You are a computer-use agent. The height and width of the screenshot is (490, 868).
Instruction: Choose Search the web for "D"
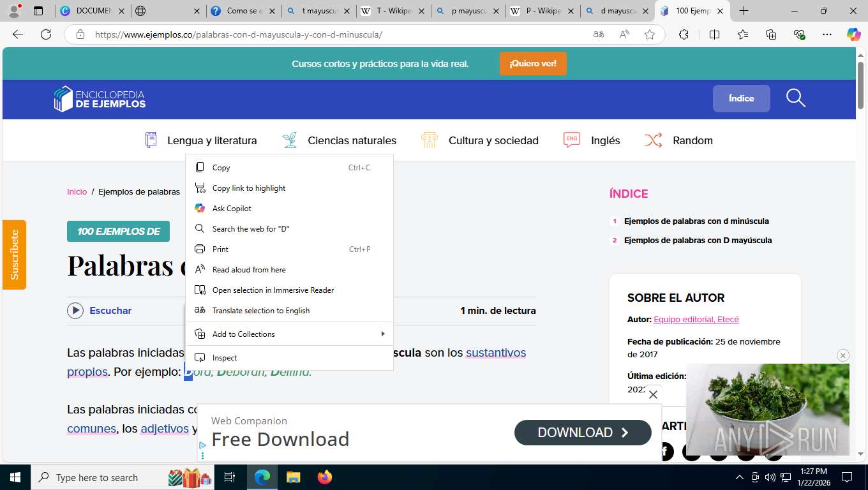tap(289, 229)
